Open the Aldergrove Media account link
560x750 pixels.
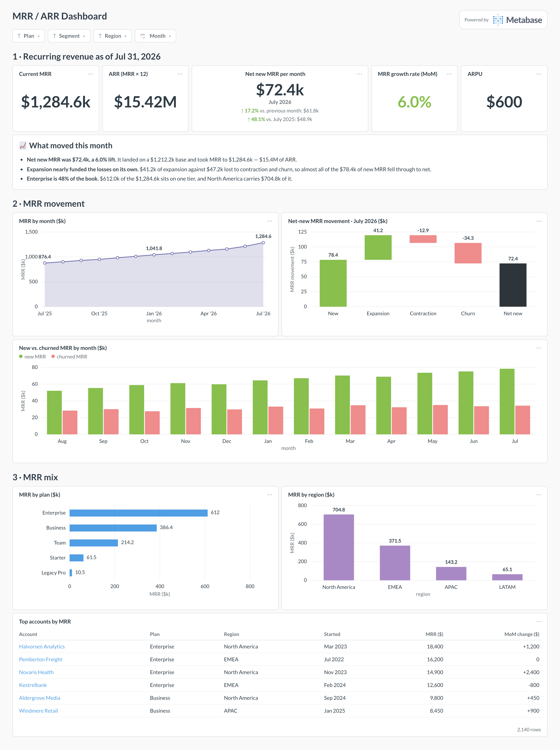point(40,698)
